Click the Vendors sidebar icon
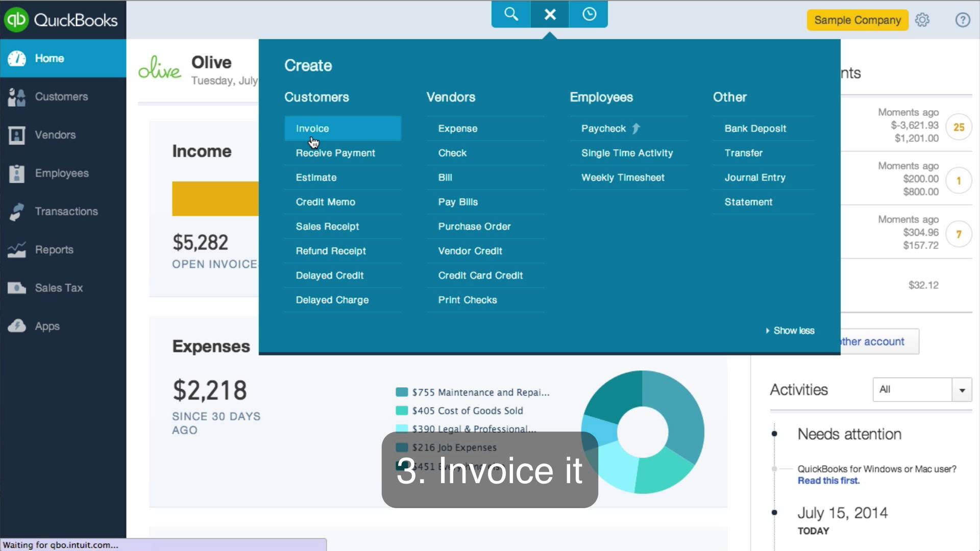Image resolution: width=980 pixels, height=551 pixels. pyautogui.click(x=17, y=135)
